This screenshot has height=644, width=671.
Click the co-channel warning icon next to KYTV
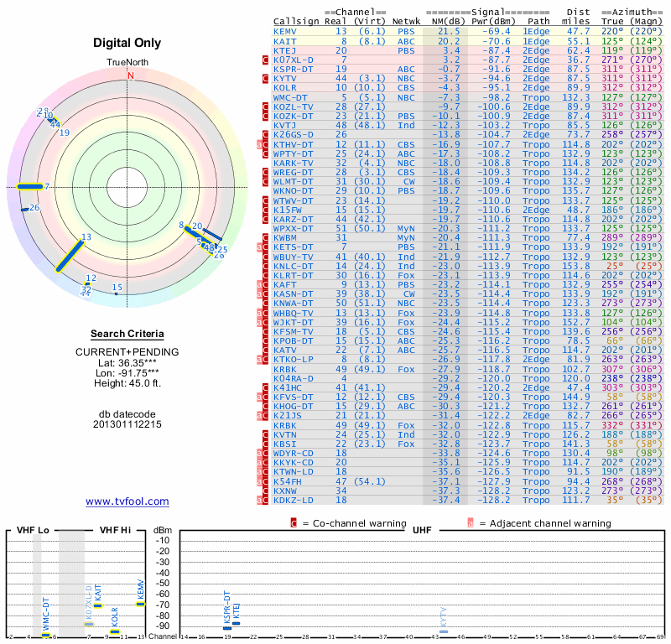pyautogui.click(x=265, y=79)
